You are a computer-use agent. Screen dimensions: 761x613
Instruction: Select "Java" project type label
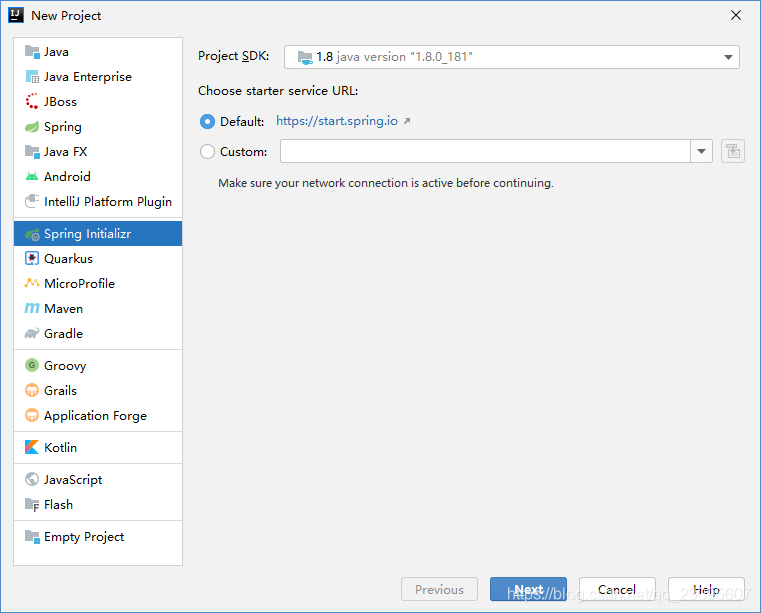[x=56, y=52]
